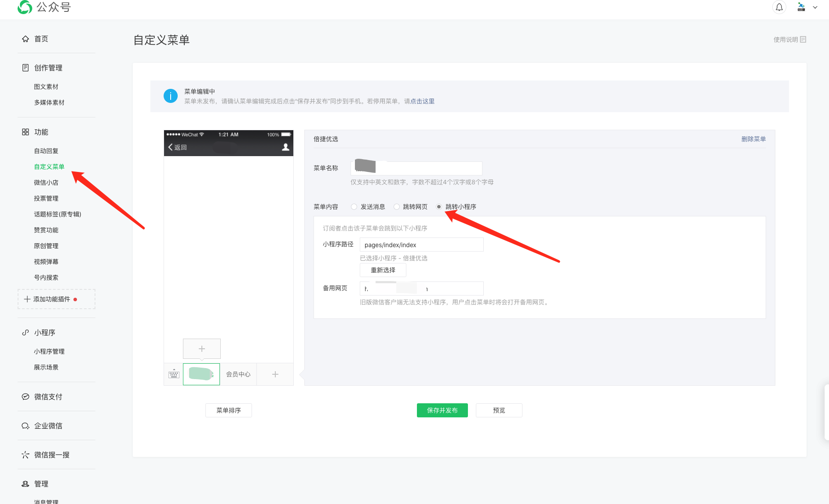Click the 预览 button
The width and height of the screenshot is (829, 504).
499,410
